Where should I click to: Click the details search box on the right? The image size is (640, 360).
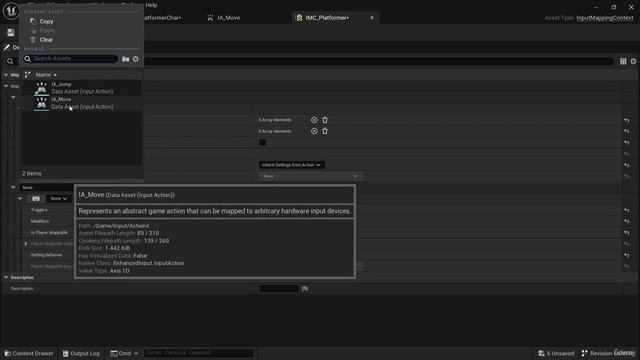tap(378, 61)
